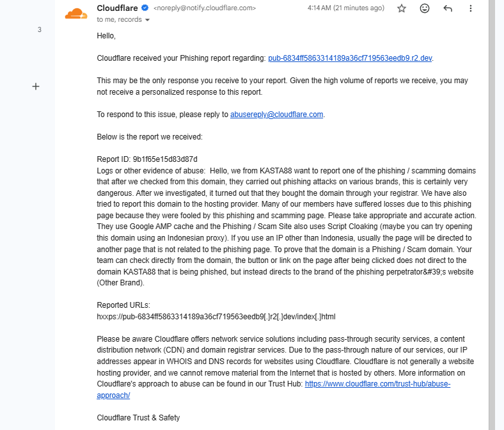Open the three-dot More options menu
Screen dimensions: 504x430
(x=471, y=8)
